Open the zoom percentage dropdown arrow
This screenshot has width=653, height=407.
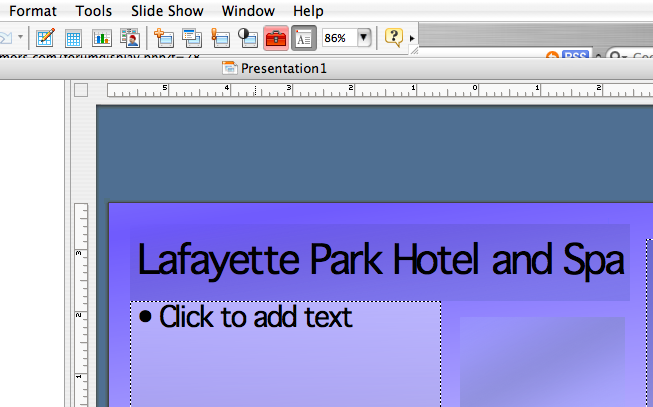pyautogui.click(x=364, y=38)
